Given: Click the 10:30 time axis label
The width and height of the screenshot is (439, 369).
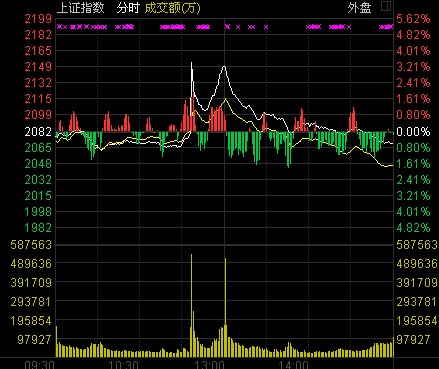Looking at the screenshot, I should [x=124, y=365].
